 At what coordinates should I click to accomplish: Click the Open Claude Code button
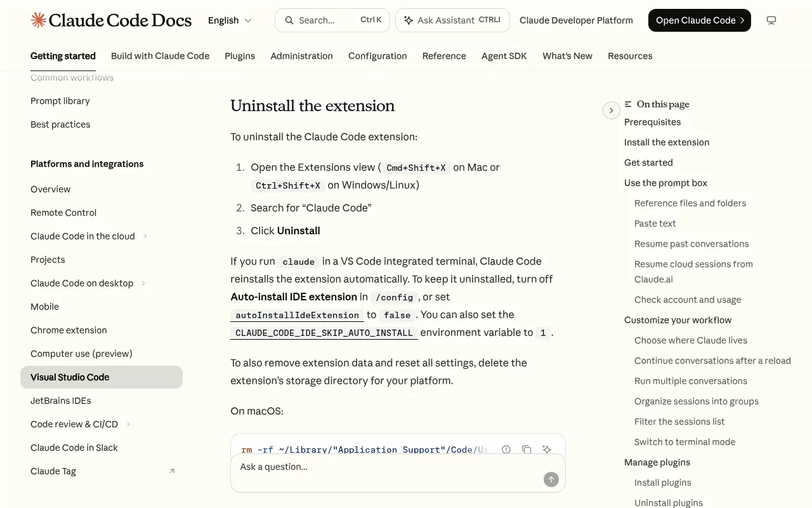pyautogui.click(x=700, y=20)
